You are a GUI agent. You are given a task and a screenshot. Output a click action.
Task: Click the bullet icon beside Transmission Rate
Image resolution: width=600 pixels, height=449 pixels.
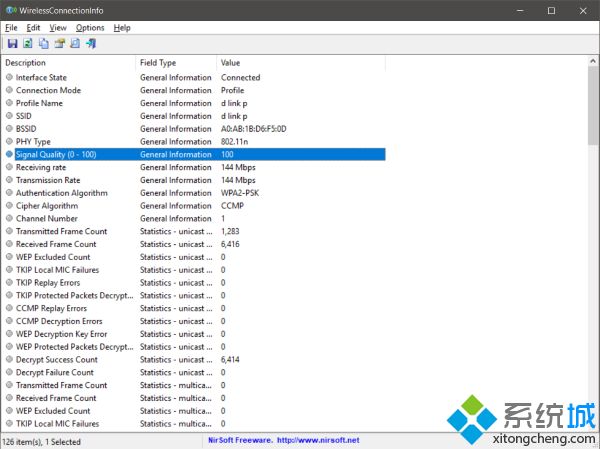click(10, 180)
